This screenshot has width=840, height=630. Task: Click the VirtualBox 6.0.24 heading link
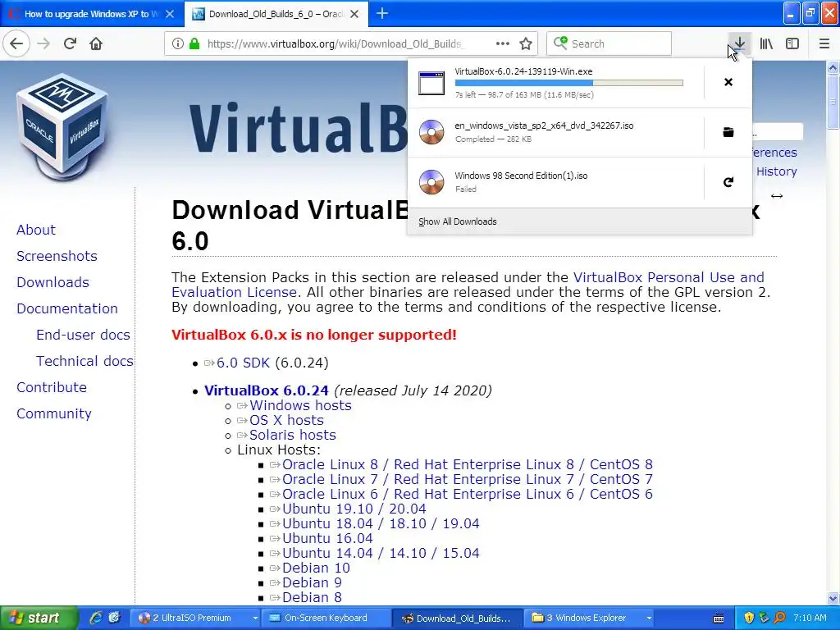pos(267,390)
